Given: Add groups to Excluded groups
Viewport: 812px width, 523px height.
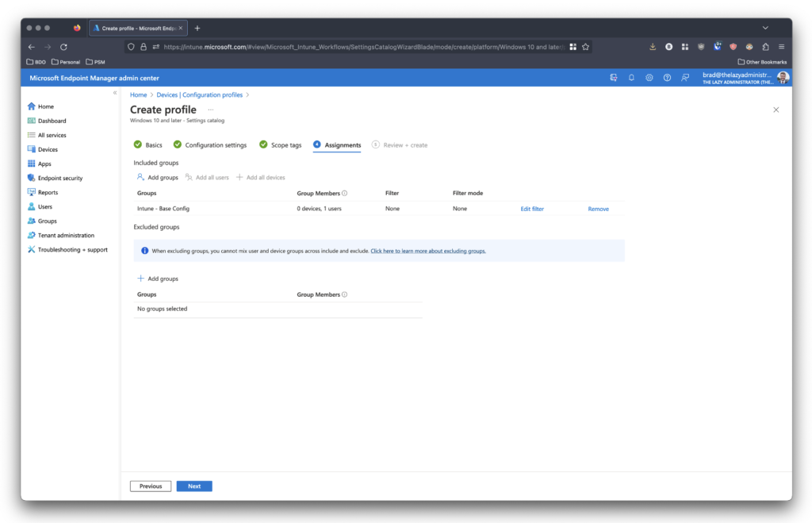Looking at the screenshot, I should tap(158, 279).
